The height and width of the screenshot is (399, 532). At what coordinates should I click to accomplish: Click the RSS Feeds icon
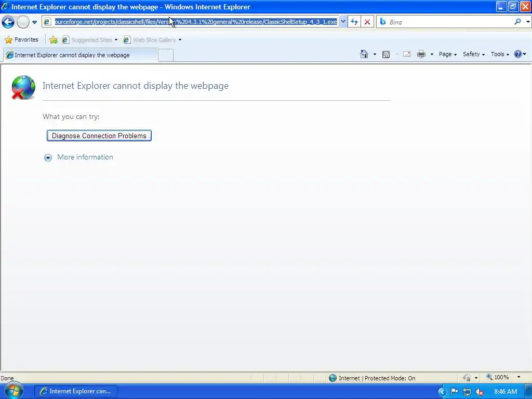tap(386, 54)
